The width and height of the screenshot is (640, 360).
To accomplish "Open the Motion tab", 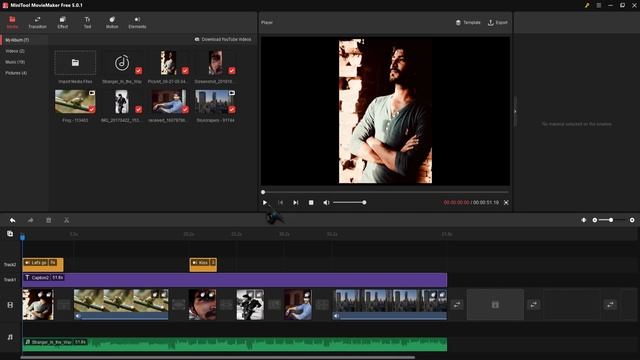I will tap(112, 22).
